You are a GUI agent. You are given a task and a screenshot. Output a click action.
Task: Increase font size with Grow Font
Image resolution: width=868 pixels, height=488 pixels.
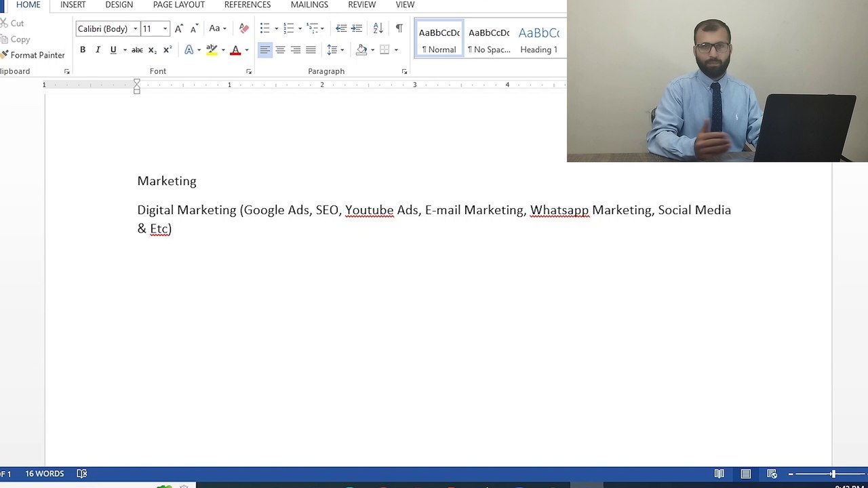coord(178,28)
